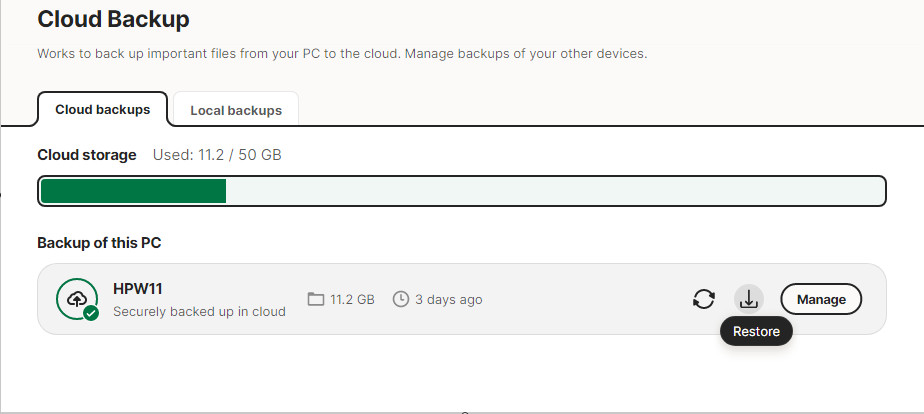The width and height of the screenshot is (924, 414).
Task: Click the green checkmark badge on cloud icon
Action: pyautogui.click(x=91, y=313)
